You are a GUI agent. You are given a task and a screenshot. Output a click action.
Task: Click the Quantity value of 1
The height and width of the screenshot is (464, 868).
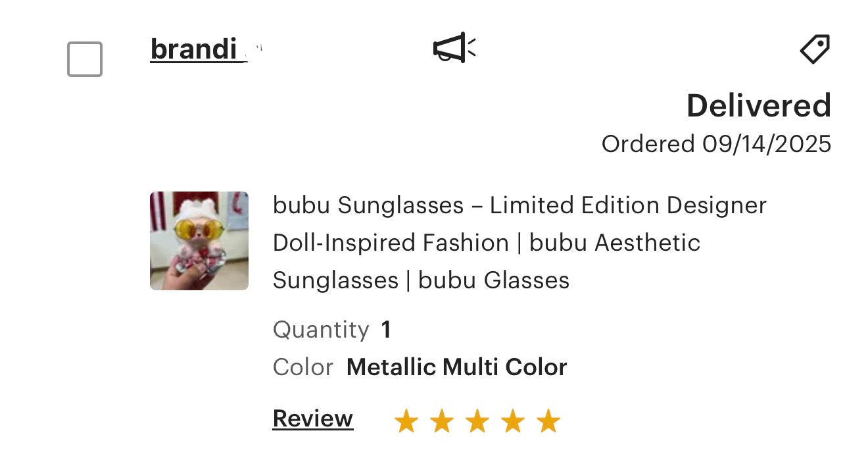(385, 329)
